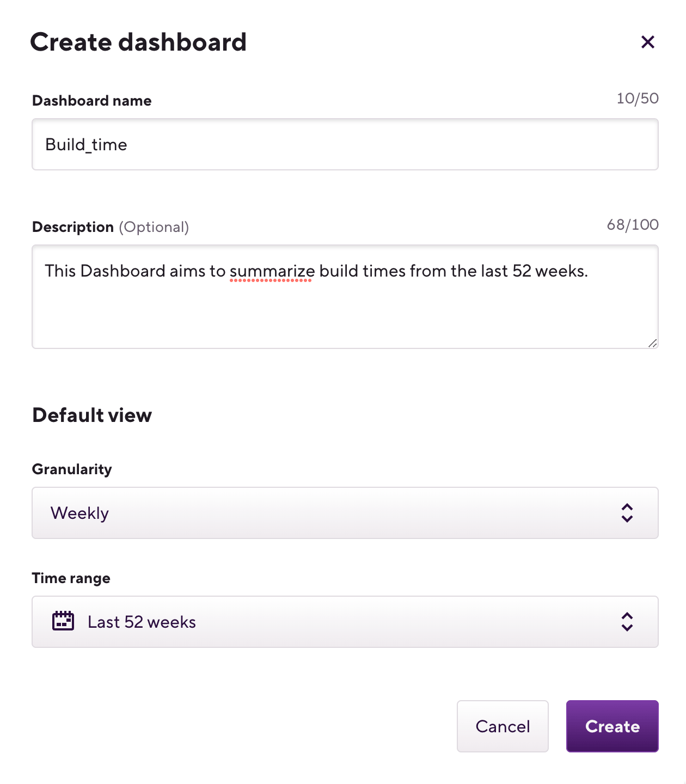Click the calendar icon in Time range field

(x=63, y=621)
